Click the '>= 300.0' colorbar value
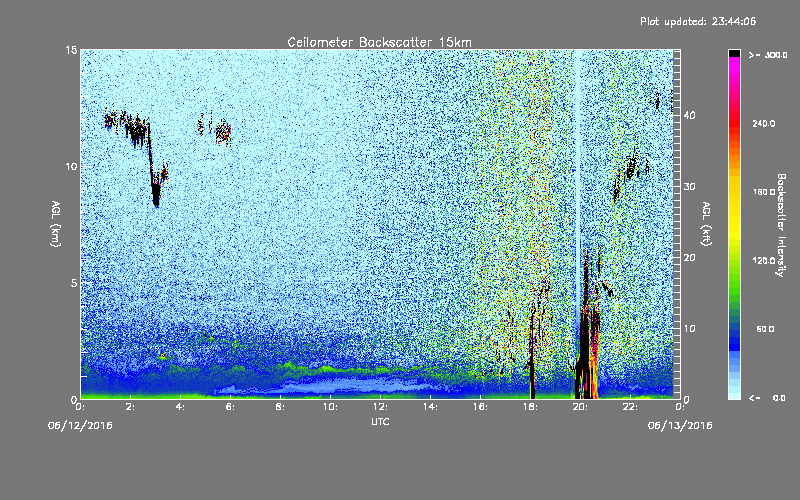Image resolution: width=800 pixels, height=500 pixels. coord(768,55)
